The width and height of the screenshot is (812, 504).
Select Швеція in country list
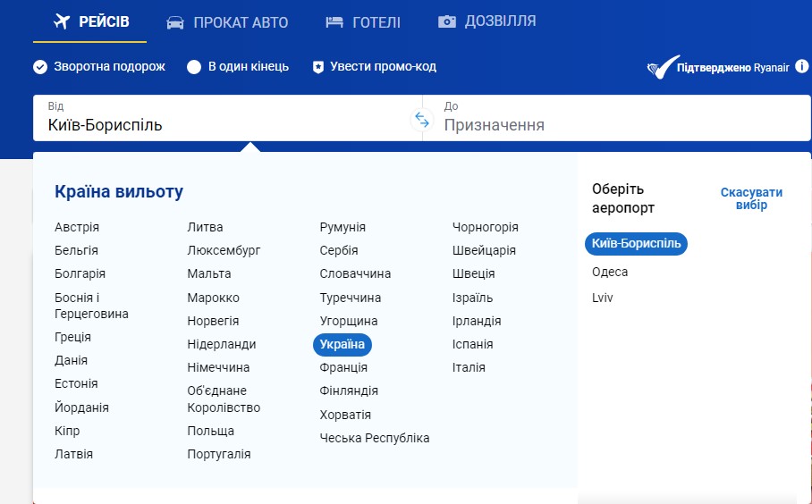(x=473, y=273)
